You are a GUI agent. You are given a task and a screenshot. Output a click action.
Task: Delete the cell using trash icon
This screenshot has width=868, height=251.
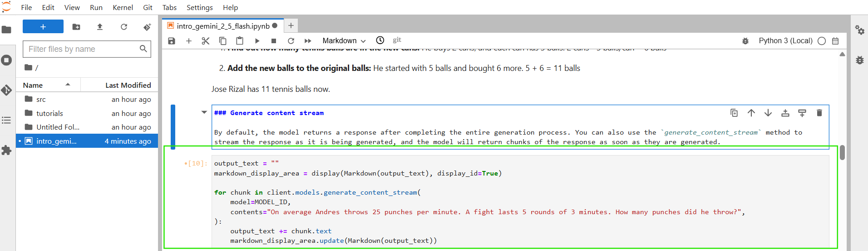coord(819,113)
